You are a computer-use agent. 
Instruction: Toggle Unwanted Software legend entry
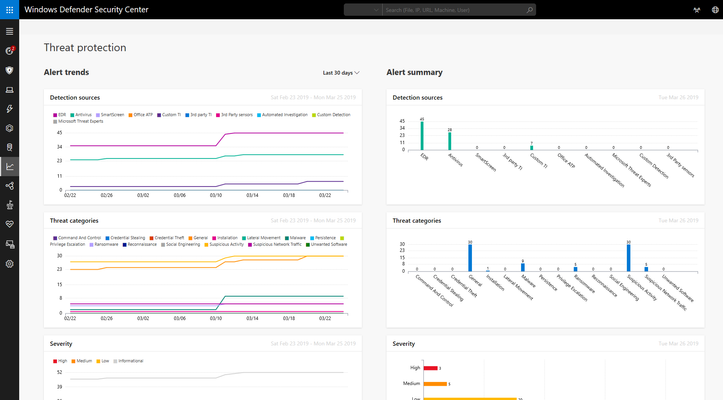[327, 245]
